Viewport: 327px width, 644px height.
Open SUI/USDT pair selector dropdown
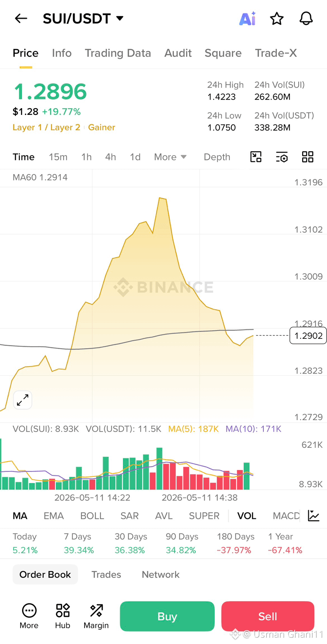(x=83, y=19)
